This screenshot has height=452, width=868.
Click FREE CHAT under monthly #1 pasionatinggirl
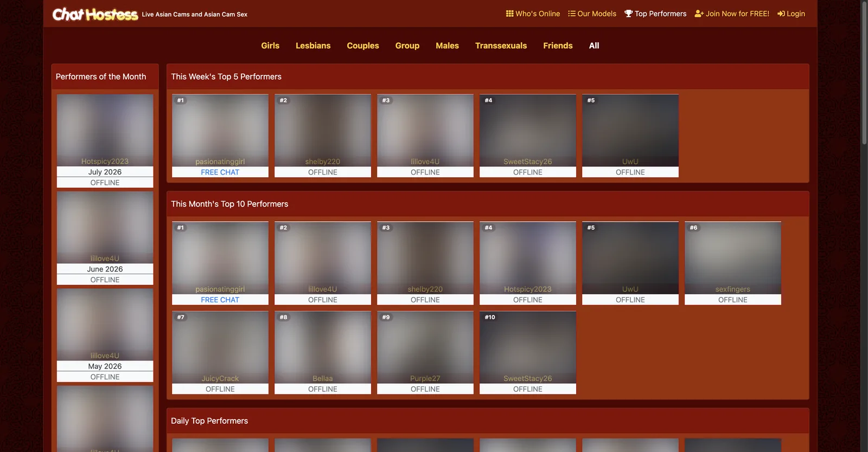[x=220, y=300]
